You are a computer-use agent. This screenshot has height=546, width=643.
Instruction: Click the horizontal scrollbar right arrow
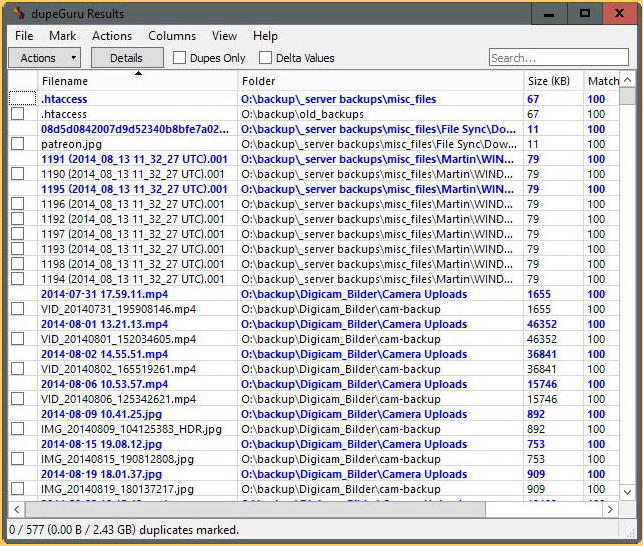pos(610,509)
